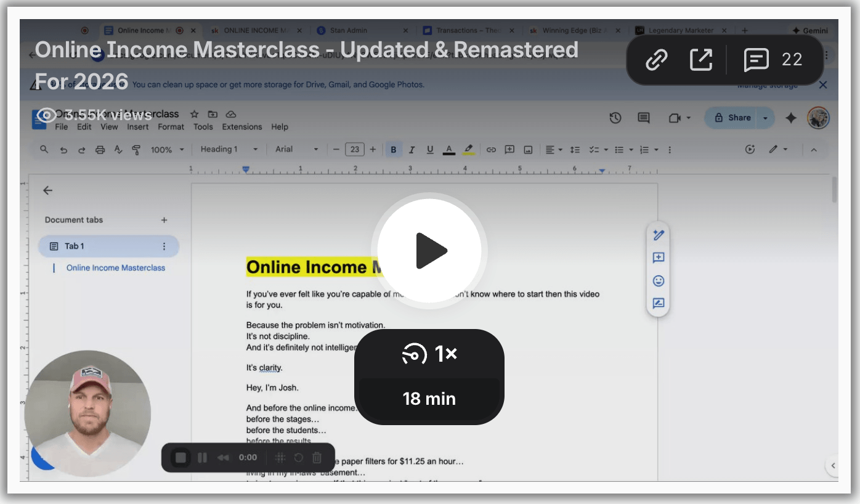Copy the video link icon
The image size is (860, 504).
[x=657, y=60]
